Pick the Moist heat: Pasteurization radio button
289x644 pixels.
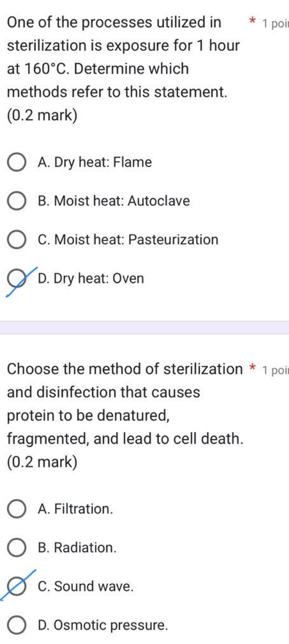pos(17,240)
